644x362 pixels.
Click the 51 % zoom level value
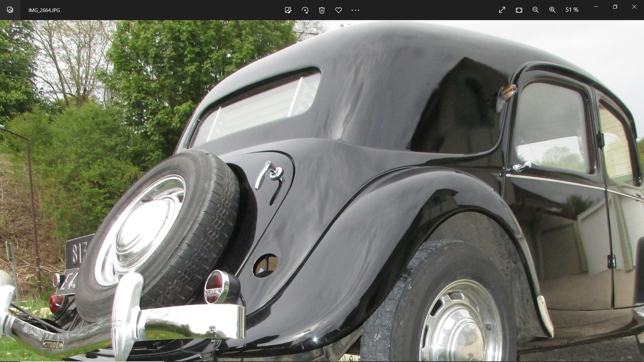pyautogui.click(x=572, y=10)
